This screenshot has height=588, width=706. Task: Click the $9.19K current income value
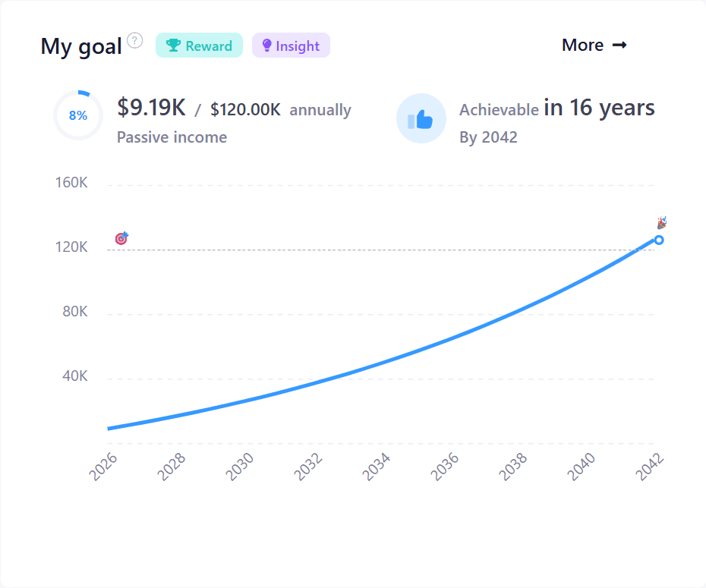coord(151,108)
